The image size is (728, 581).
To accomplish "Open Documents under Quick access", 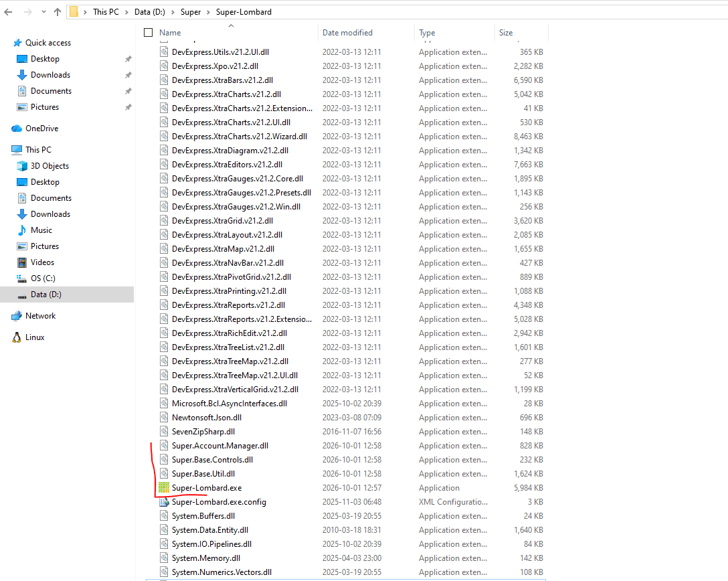I will [x=51, y=91].
